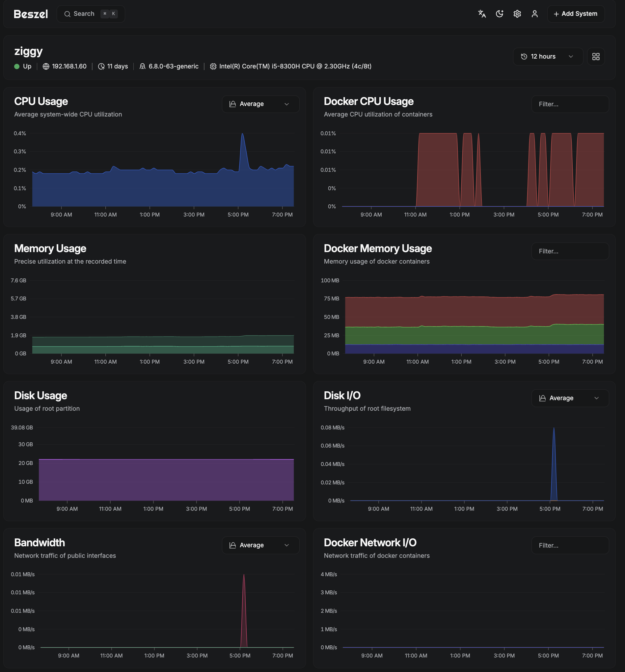
Task: Expand the 12 hours time range dropdown
Action: (x=547, y=57)
